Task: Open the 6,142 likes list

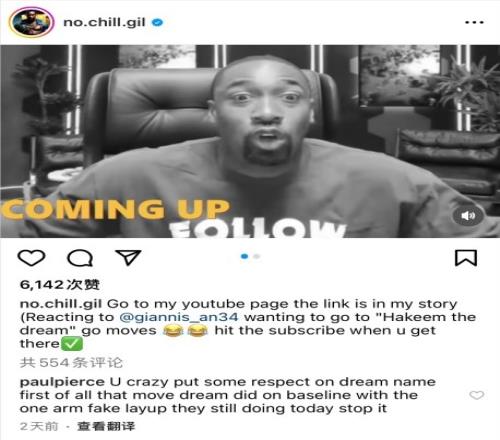Action: [x=60, y=285]
